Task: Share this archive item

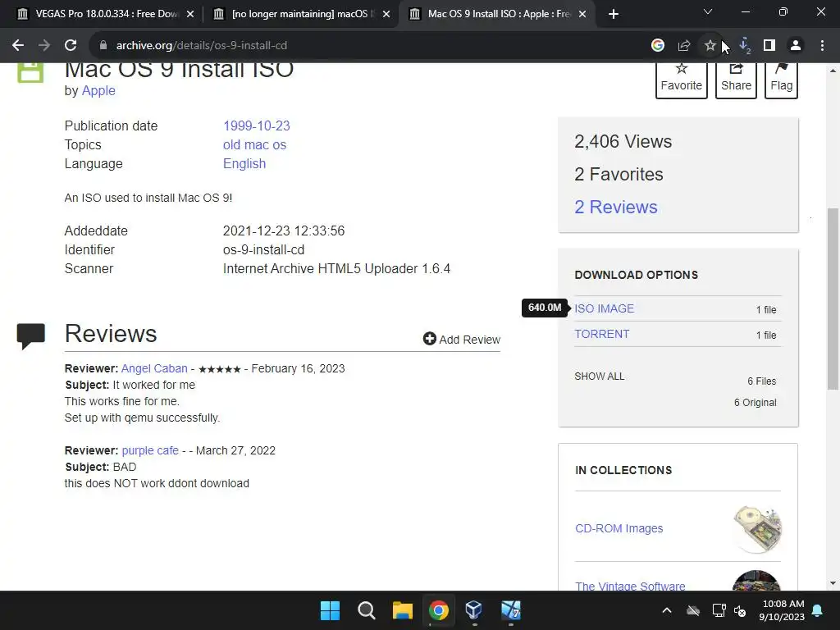Action: click(736, 80)
